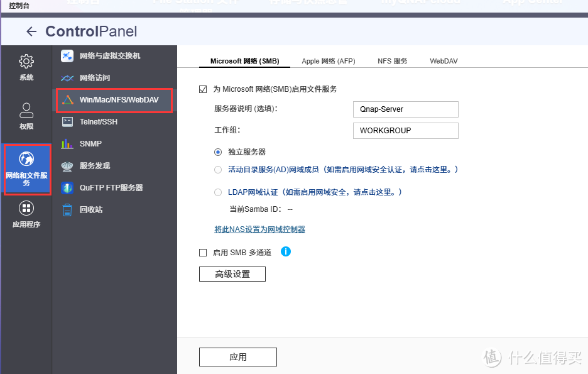Select the 权限 section in sidebar
Image resolution: width=588 pixels, height=374 pixels.
(x=26, y=114)
